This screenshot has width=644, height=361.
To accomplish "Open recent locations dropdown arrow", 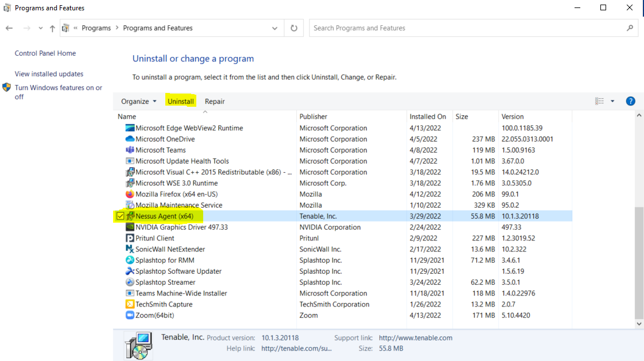I will tap(40, 28).
